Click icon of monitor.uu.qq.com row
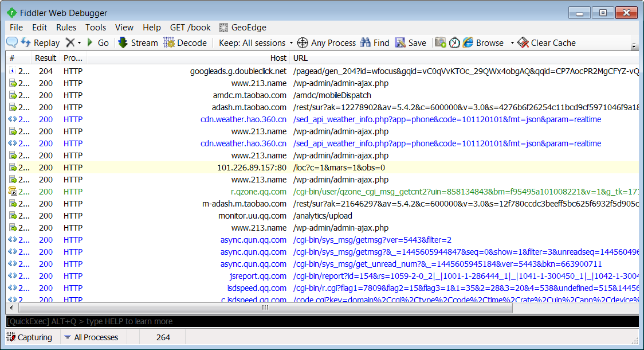Image resolution: width=644 pixels, height=350 pixels. (x=13, y=216)
